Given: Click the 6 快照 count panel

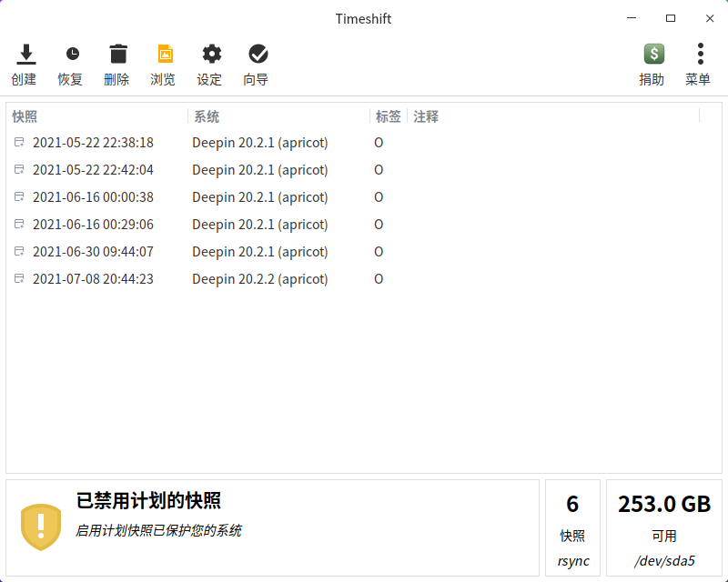Looking at the screenshot, I should [572, 527].
